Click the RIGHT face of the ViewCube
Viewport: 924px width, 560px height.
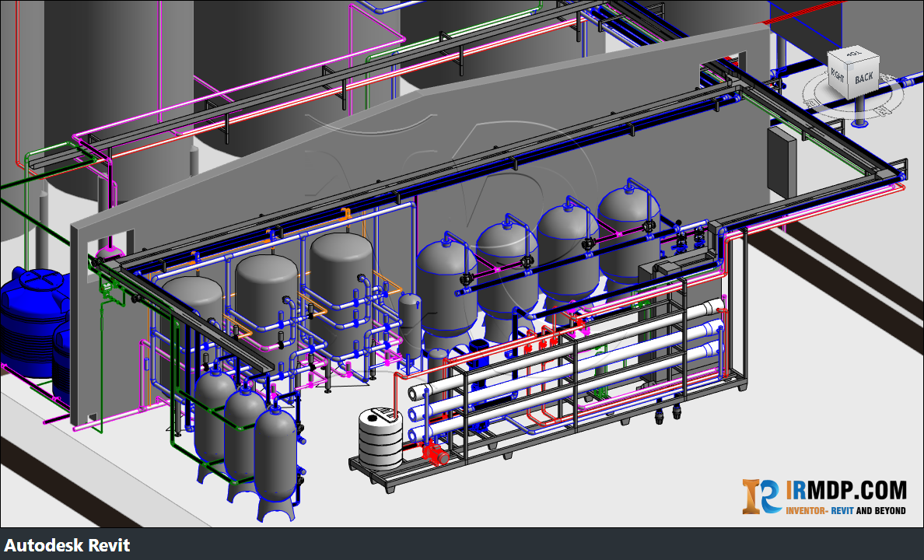point(838,75)
